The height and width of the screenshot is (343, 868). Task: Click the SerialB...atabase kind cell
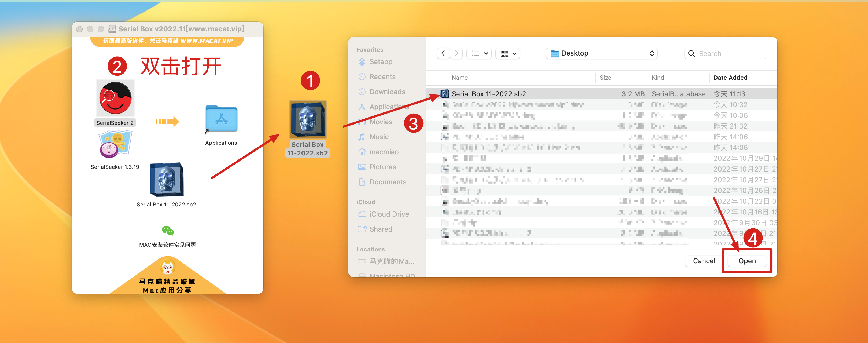coord(678,94)
